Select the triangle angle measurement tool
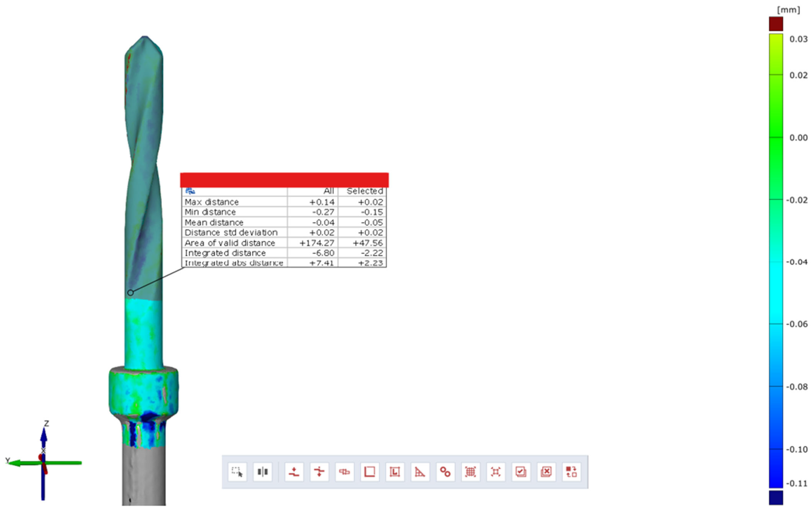Image resolution: width=812 pixels, height=509 pixels. 420,472
